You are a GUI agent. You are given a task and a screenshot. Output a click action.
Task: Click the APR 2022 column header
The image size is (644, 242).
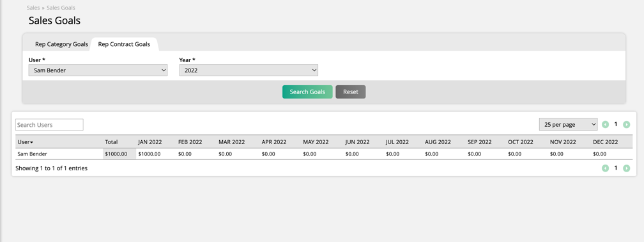[x=274, y=142]
